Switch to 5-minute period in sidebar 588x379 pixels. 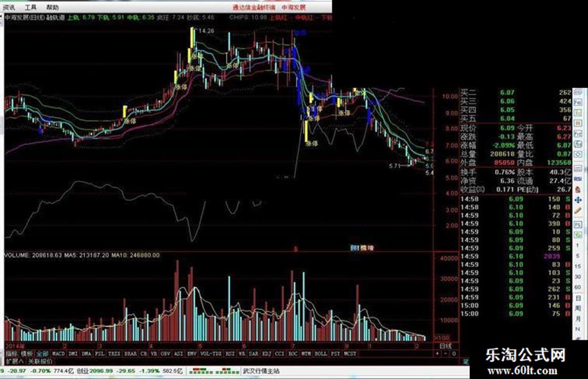click(x=578, y=256)
